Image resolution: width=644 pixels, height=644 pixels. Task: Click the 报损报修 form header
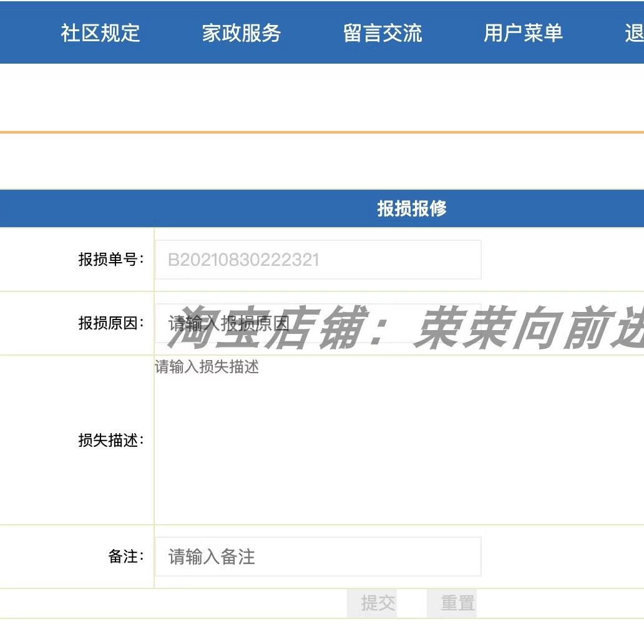coord(411,208)
